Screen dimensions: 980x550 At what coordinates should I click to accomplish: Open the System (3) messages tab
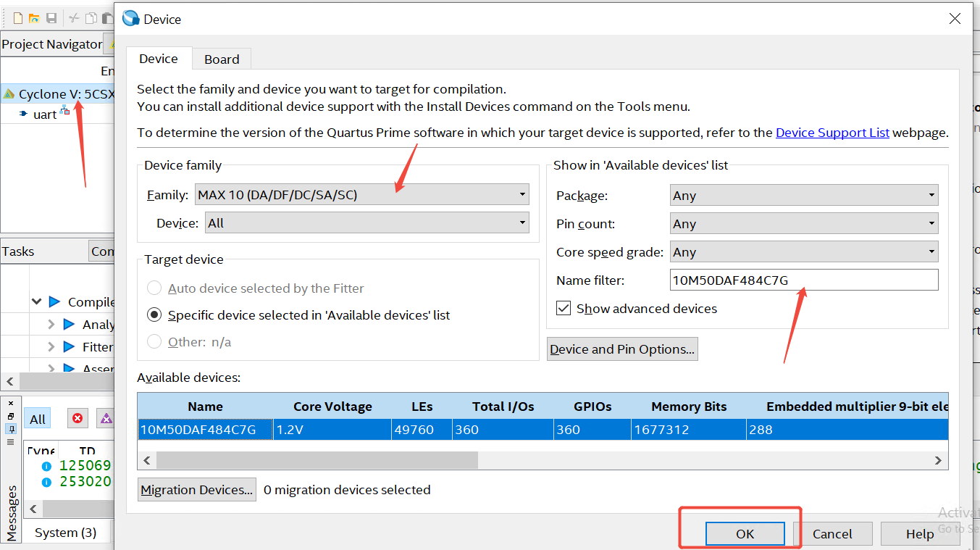pyautogui.click(x=65, y=533)
